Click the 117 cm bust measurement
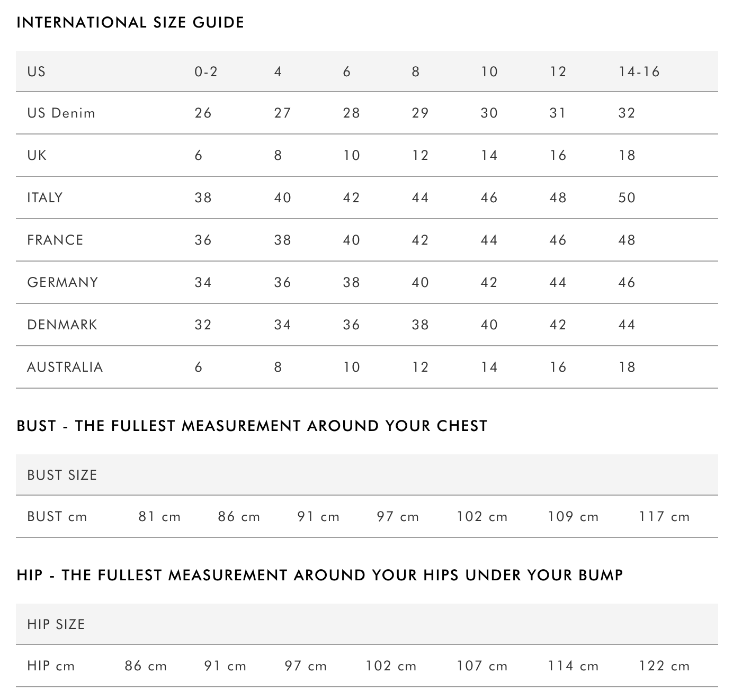 [x=664, y=517]
